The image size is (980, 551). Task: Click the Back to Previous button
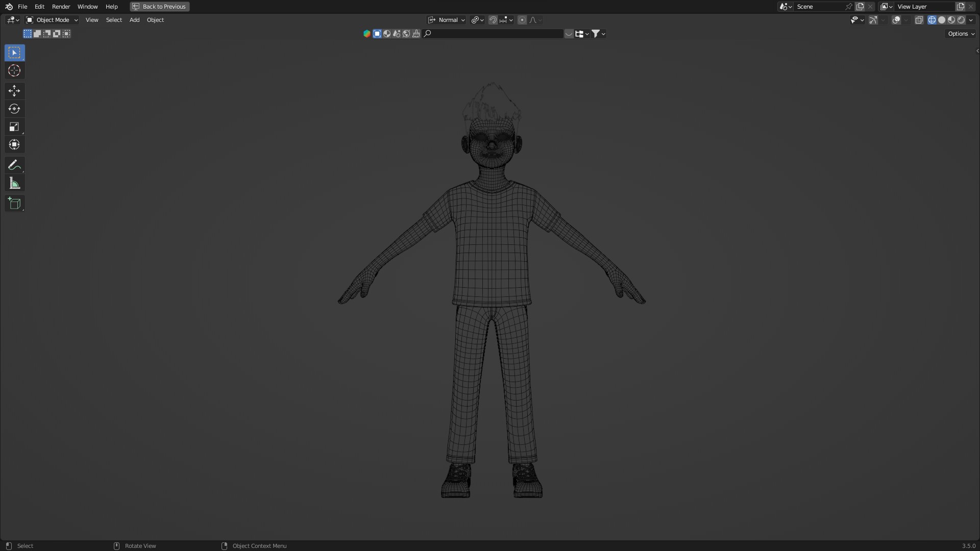point(159,7)
